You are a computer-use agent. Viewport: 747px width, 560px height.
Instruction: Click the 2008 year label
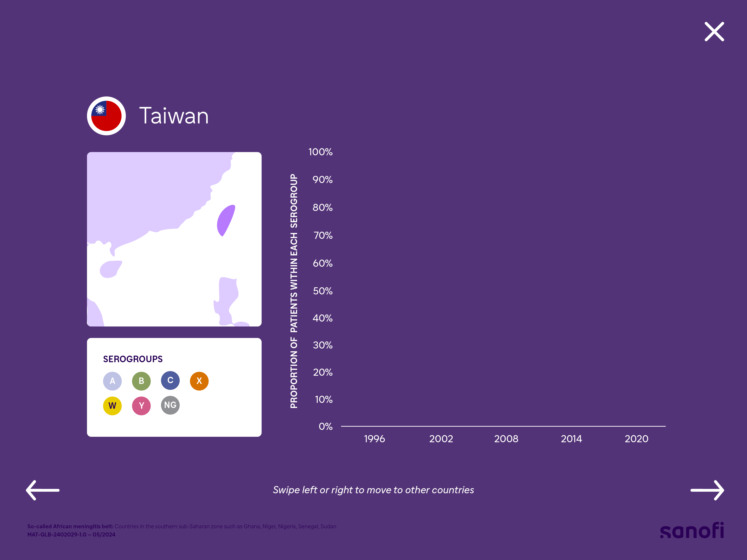(506, 439)
